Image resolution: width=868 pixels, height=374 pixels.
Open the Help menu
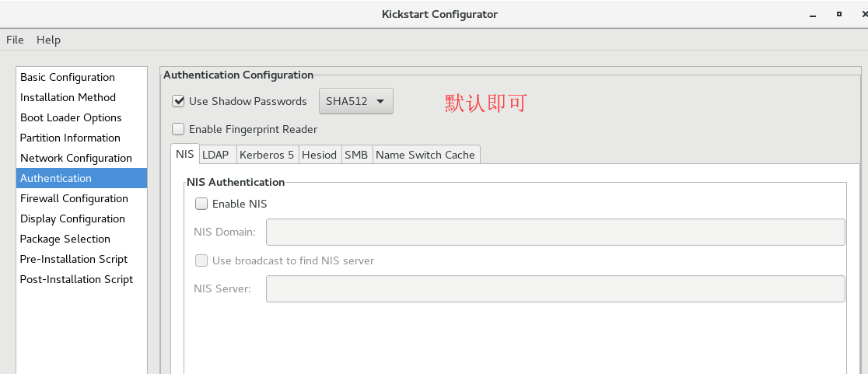[49, 40]
